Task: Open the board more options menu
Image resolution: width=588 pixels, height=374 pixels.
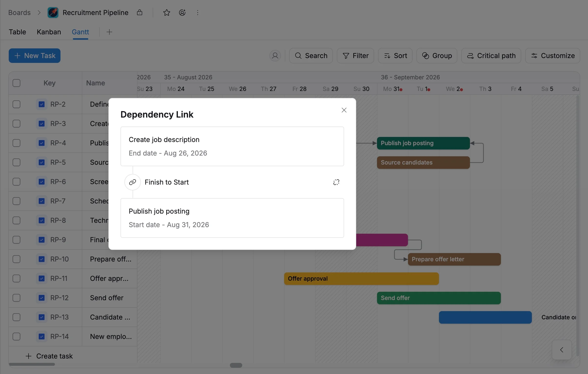Action: click(x=197, y=12)
